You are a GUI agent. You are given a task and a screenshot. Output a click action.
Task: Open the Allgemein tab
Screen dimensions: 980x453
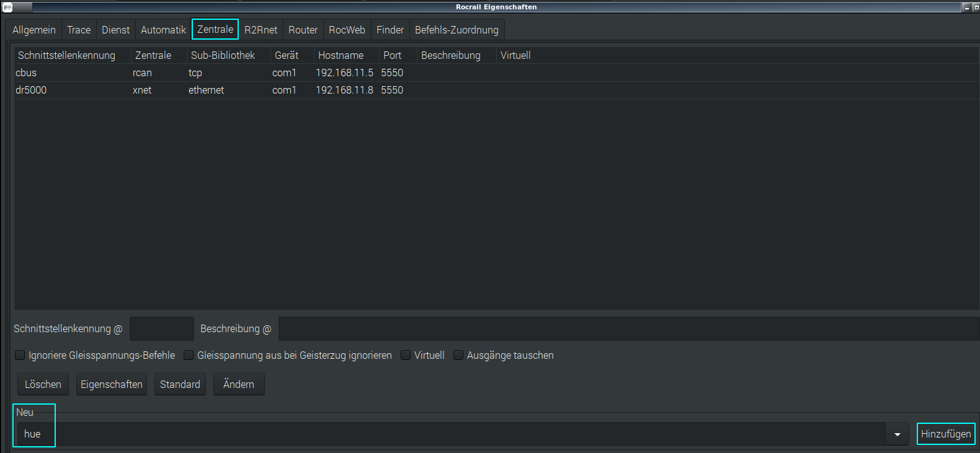click(34, 30)
